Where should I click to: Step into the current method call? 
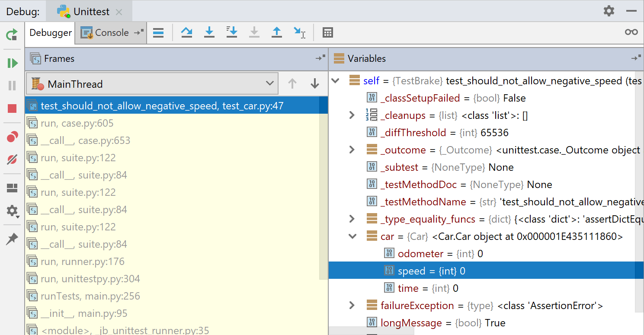coord(209,32)
